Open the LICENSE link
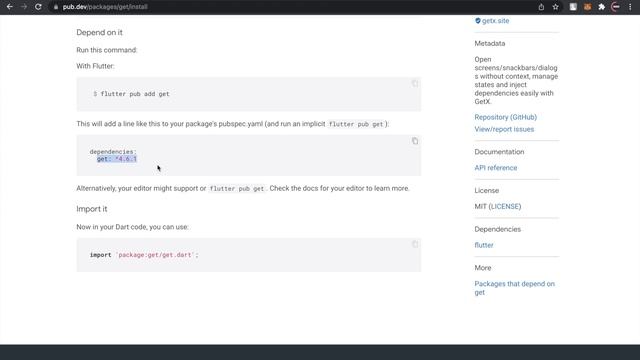Viewport: 640px width, 360px height. click(505, 207)
